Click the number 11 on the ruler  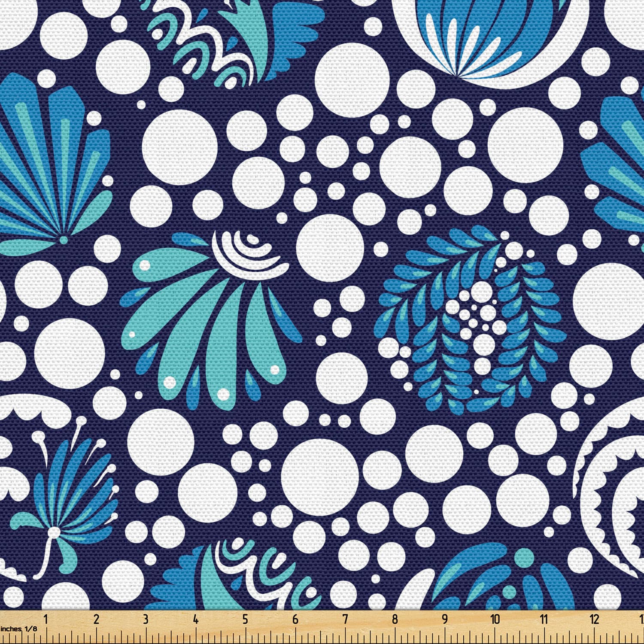click(x=544, y=619)
